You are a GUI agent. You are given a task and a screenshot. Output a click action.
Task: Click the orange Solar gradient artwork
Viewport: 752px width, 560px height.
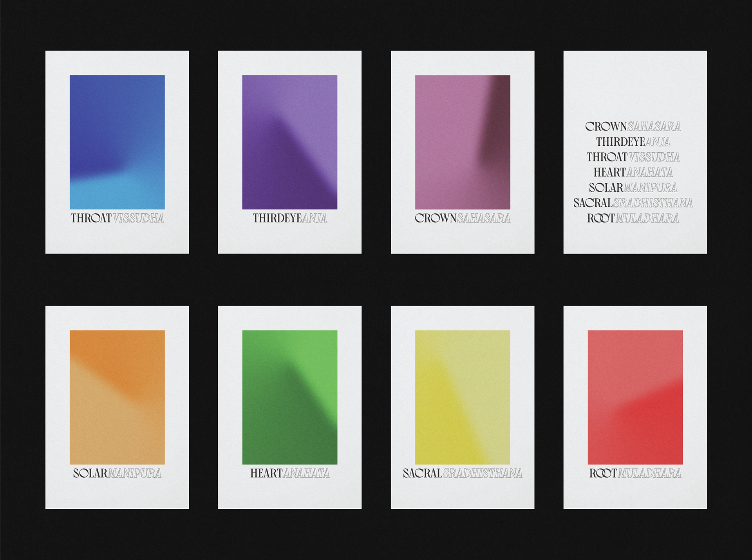coord(117,397)
